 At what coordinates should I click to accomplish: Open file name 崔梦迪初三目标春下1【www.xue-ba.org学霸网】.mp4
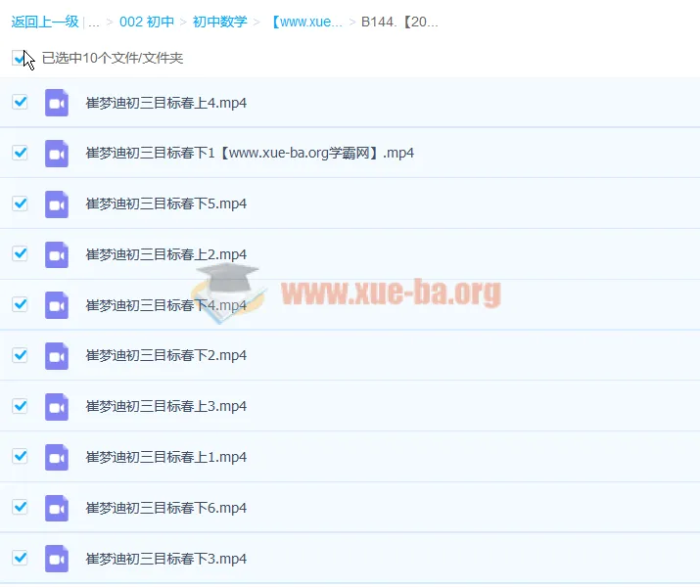250,153
